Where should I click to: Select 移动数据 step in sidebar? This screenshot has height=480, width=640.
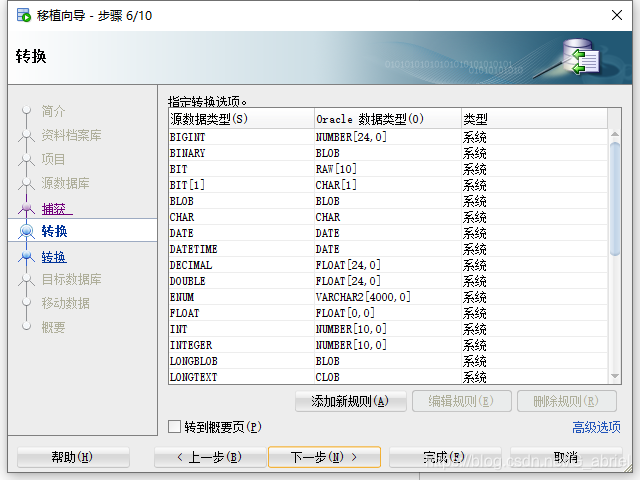(x=65, y=303)
